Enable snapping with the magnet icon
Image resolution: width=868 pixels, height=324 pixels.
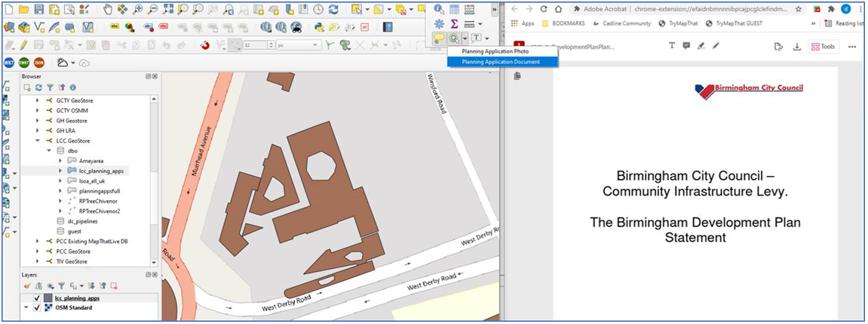[205, 45]
